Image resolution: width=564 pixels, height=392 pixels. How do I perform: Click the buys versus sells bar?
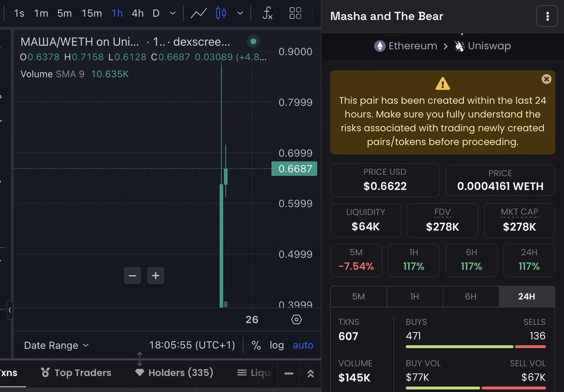click(476, 346)
